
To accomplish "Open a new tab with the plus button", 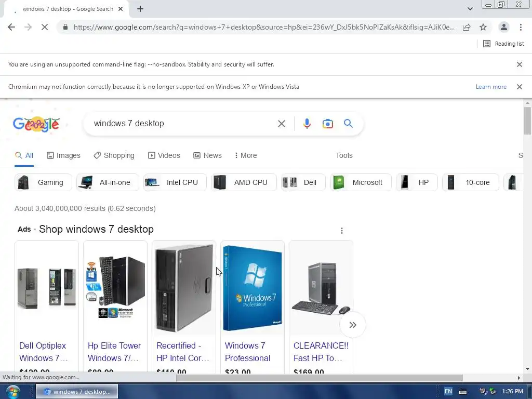I will pos(140,9).
